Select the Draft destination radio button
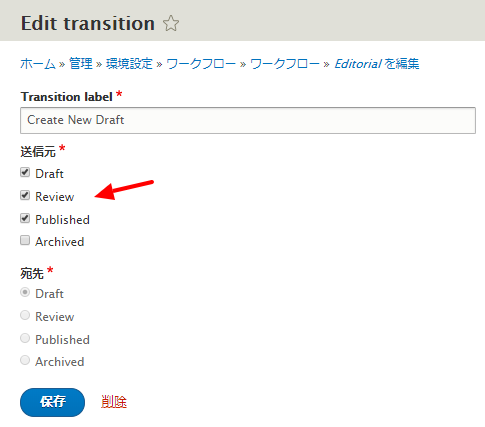 pyautogui.click(x=25, y=292)
